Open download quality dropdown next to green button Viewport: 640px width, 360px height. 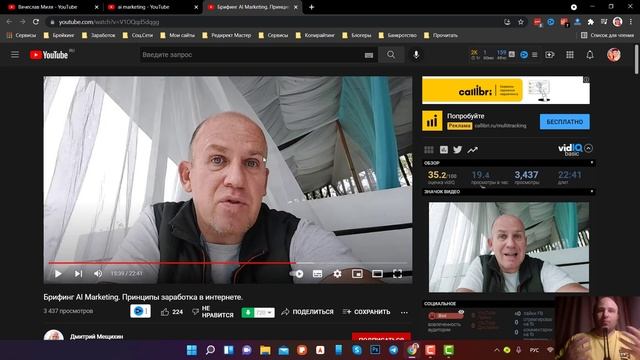(264, 313)
